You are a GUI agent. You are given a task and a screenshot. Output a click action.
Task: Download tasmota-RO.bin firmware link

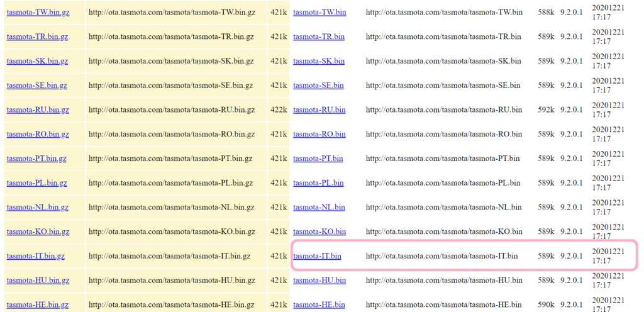(319, 134)
